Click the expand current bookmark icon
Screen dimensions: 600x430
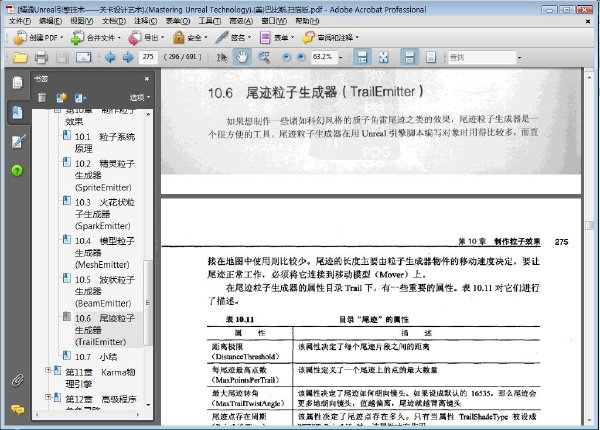pyautogui.click(x=80, y=98)
